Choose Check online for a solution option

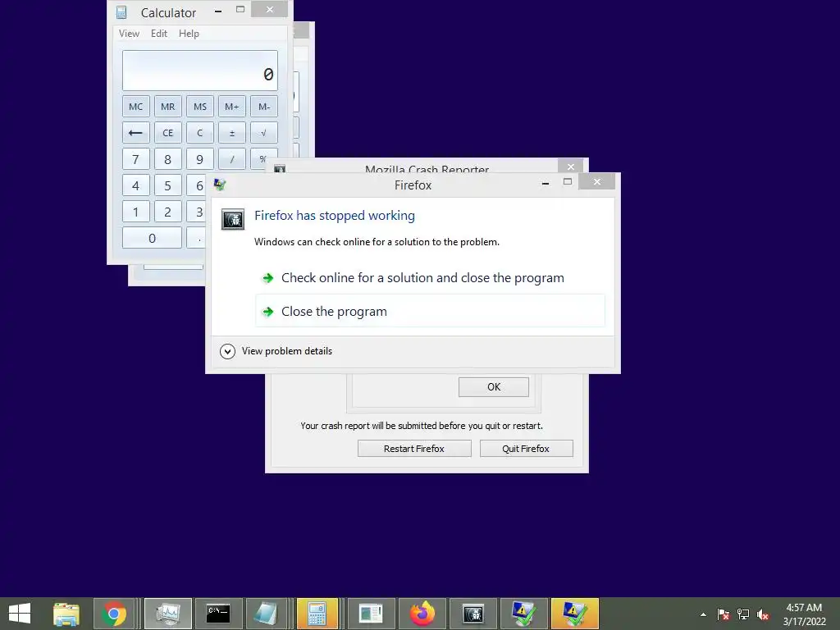click(430, 278)
